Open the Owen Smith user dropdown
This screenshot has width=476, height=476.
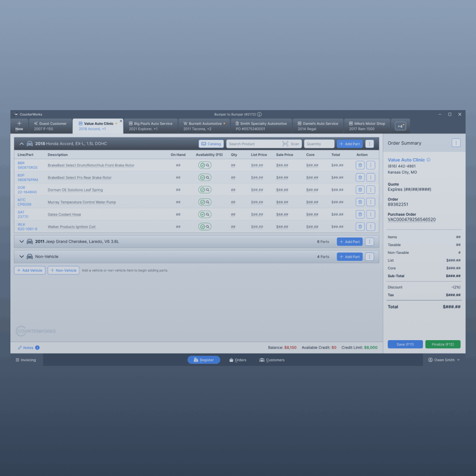pos(444,360)
